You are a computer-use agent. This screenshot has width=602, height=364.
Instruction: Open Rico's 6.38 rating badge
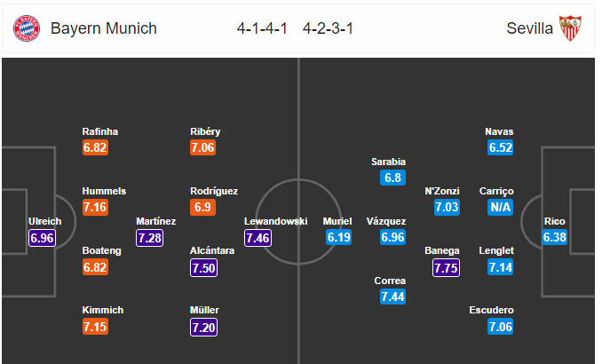(x=554, y=237)
